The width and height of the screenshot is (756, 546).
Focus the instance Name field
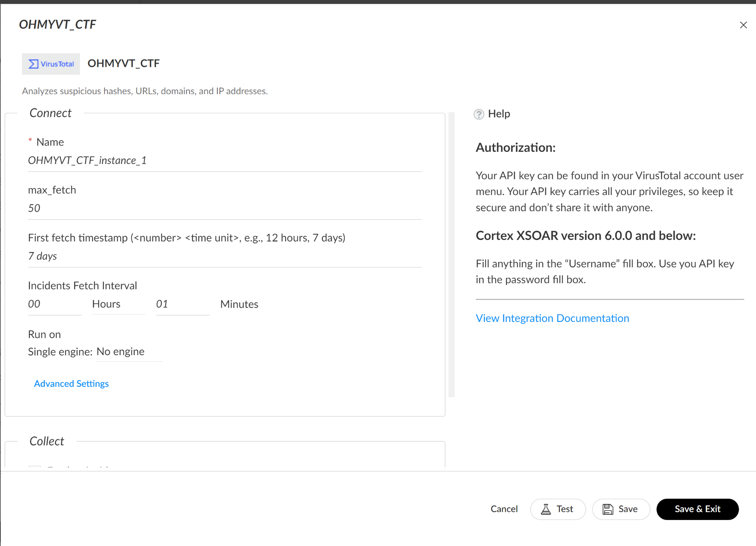(x=225, y=161)
